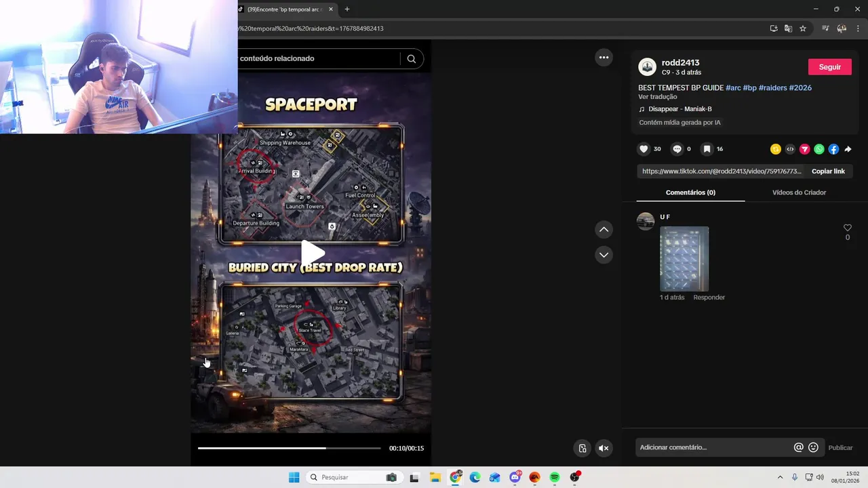The width and height of the screenshot is (868, 488).
Task: Toggle auto-scroll icon beside mute button
Action: pos(582,448)
